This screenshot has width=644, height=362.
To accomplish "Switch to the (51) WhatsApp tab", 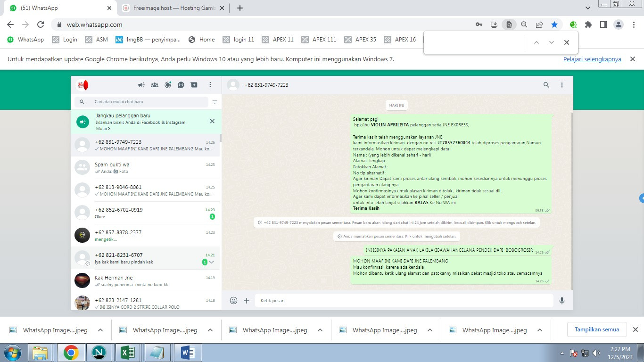I will [x=61, y=8].
